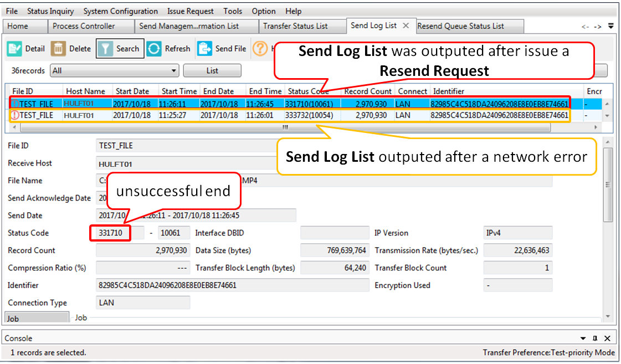Pin the Console panel
Viewport: 621px width, 364px height.
click(595, 339)
